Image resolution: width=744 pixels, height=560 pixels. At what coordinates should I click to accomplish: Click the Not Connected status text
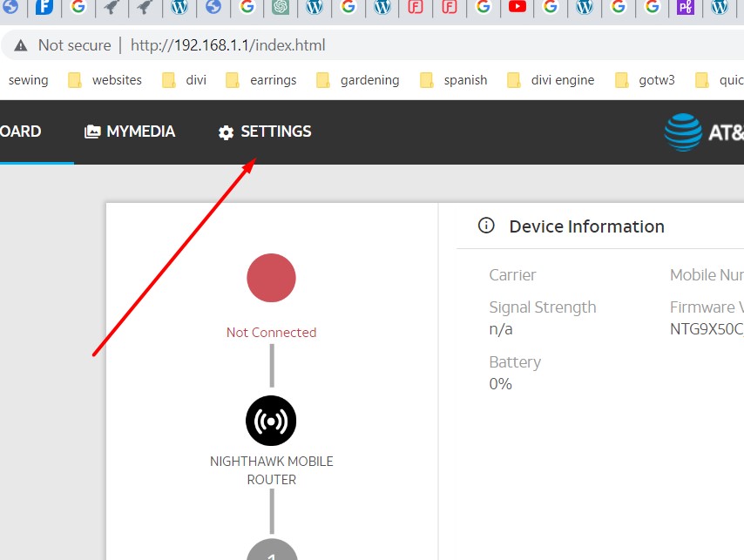click(272, 333)
